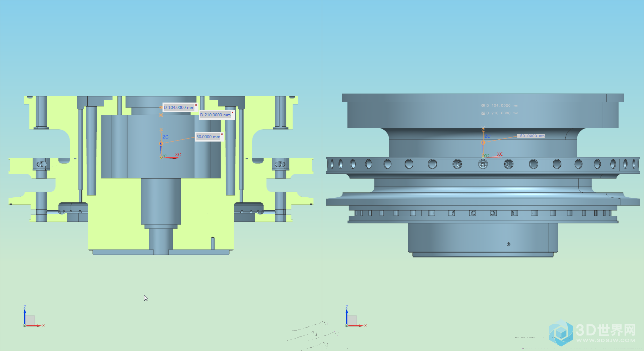Click the ZC arrowhead handle in right view
The image size is (644, 351).
coord(483,129)
